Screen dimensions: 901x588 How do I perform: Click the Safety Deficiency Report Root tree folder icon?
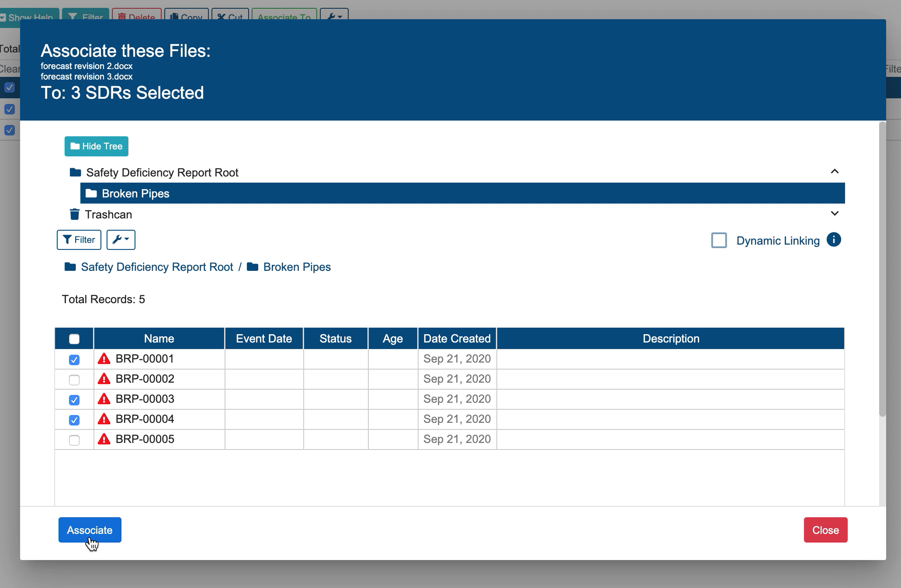(x=76, y=172)
